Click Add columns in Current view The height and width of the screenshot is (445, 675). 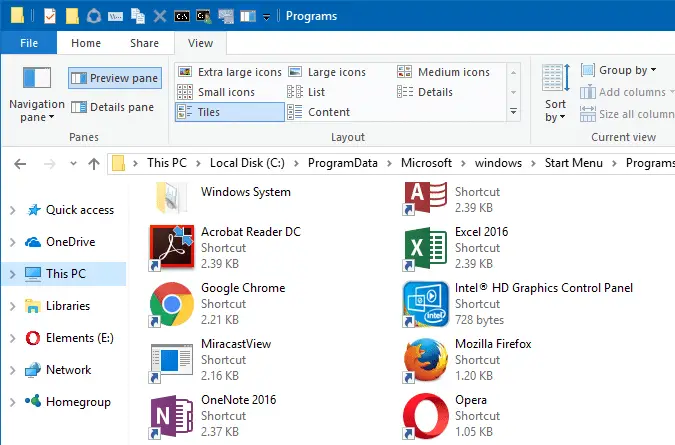[x=628, y=92]
